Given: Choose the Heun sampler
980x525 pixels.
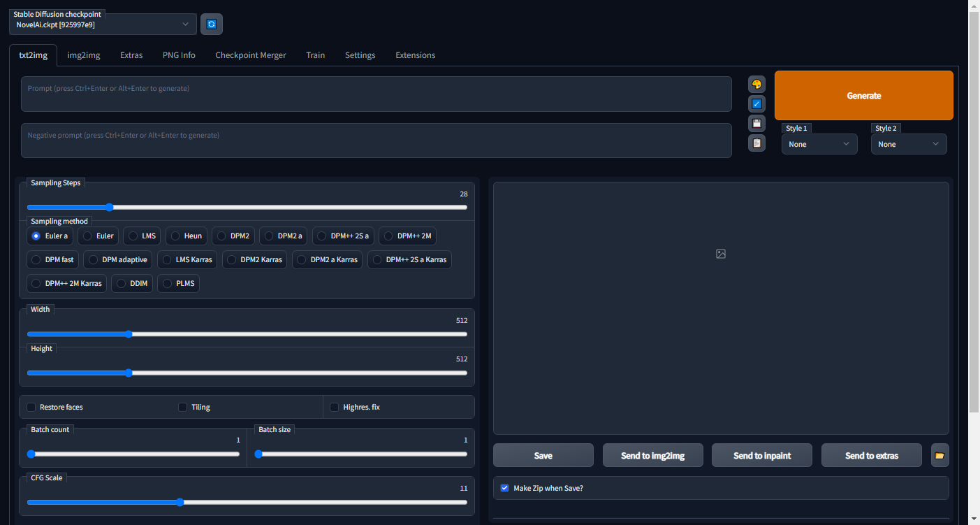Looking at the screenshot, I should [x=187, y=236].
